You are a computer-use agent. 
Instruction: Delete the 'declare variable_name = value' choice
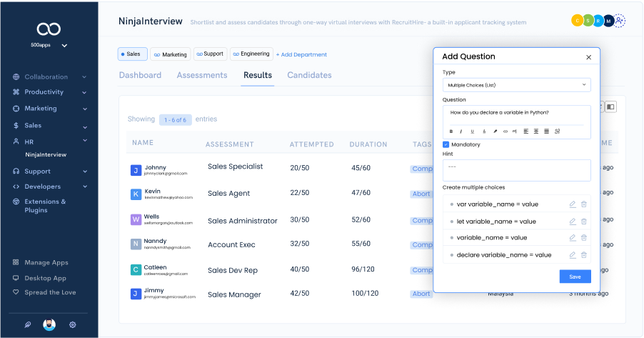point(583,255)
